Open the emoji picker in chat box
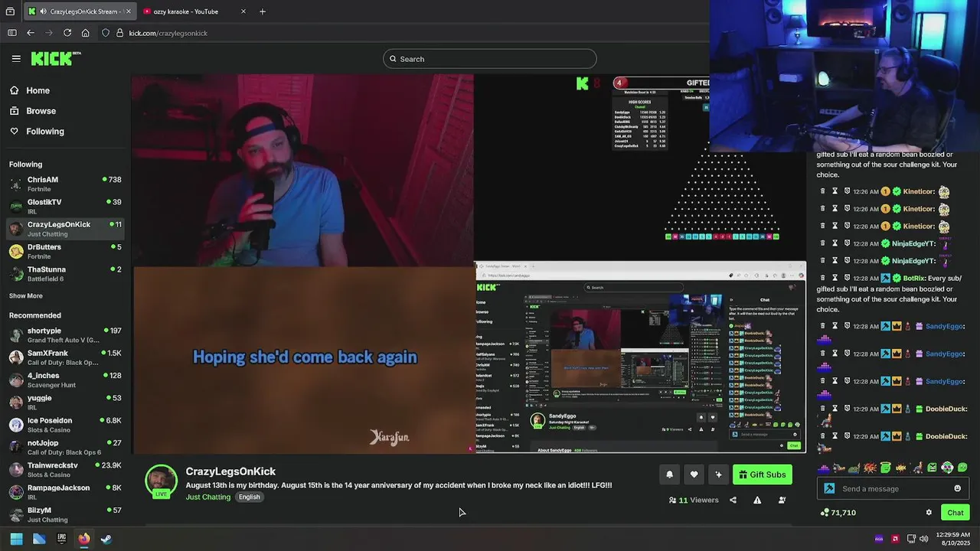 [x=957, y=488]
